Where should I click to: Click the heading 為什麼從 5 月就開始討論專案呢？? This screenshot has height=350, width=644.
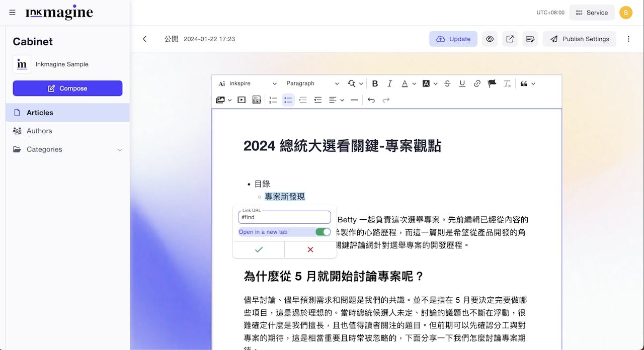[x=334, y=276]
